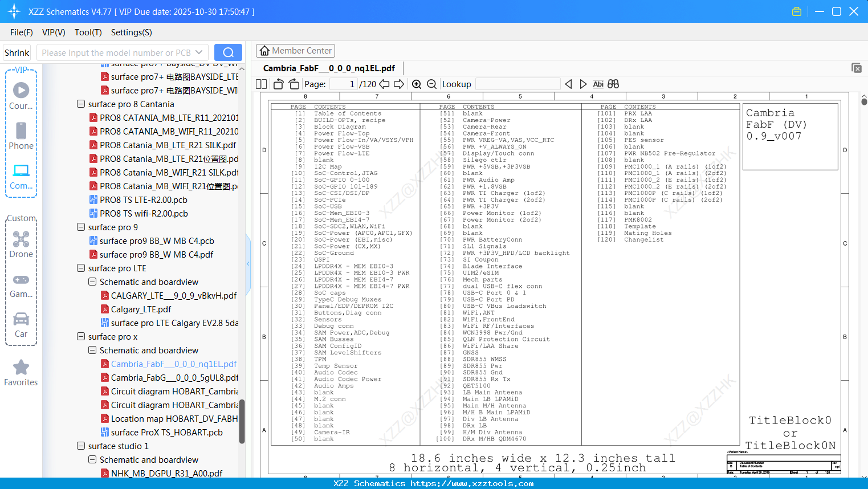Collapse the surface pro LTE node
This screenshot has height=489, width=868.
coord(81,268)
